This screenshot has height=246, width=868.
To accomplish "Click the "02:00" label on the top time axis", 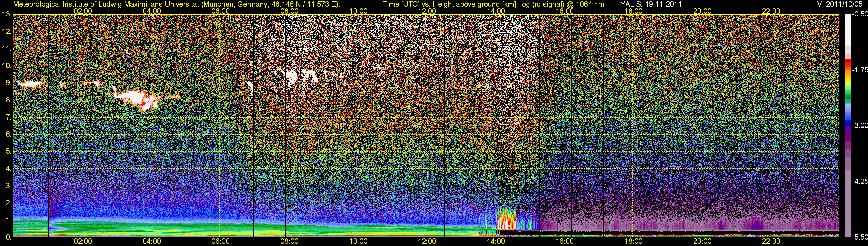I will 83,11.
